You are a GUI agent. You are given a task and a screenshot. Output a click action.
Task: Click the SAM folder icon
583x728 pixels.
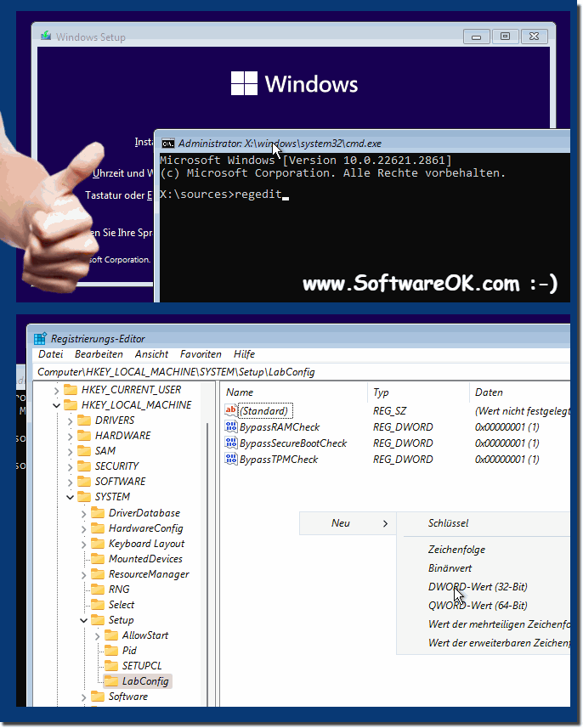[x=84, y=451]
